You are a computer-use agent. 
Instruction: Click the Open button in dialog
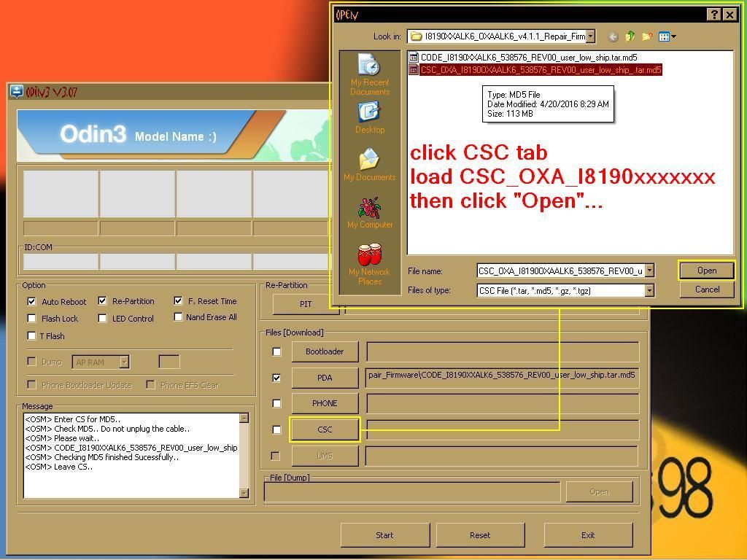pyautogui.click(x=706, y=271)
